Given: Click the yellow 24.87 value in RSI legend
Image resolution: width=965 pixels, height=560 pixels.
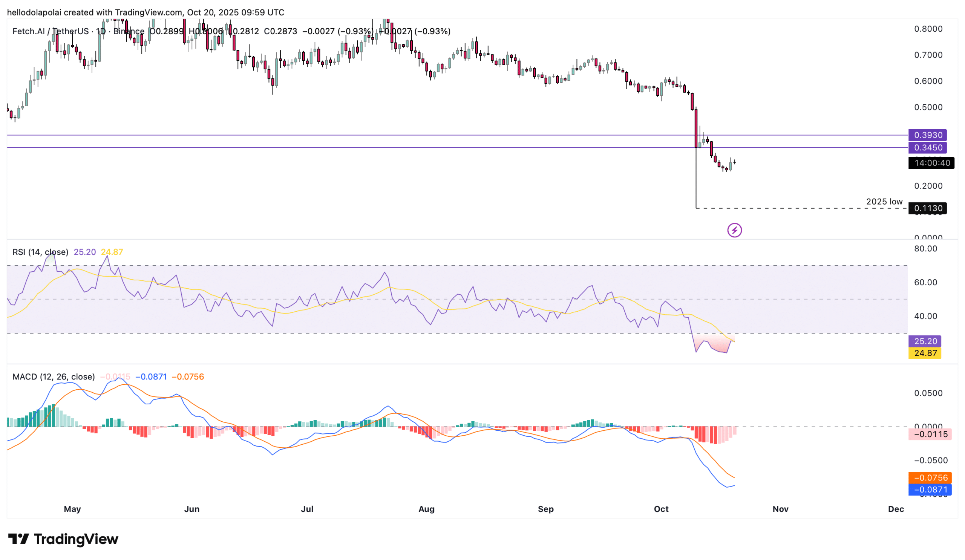Looking at the screenshot, I should [112, 252].
